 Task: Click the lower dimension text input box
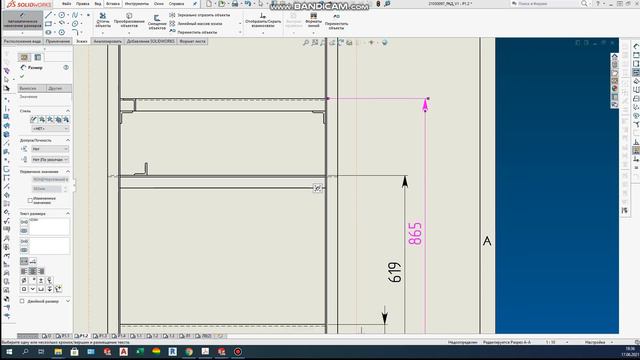(49, 246)
